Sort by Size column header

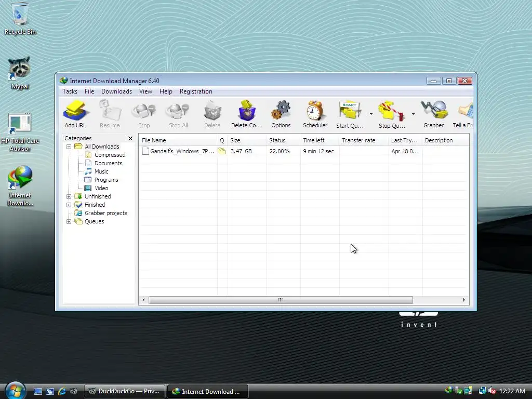[x=247, y=140]
